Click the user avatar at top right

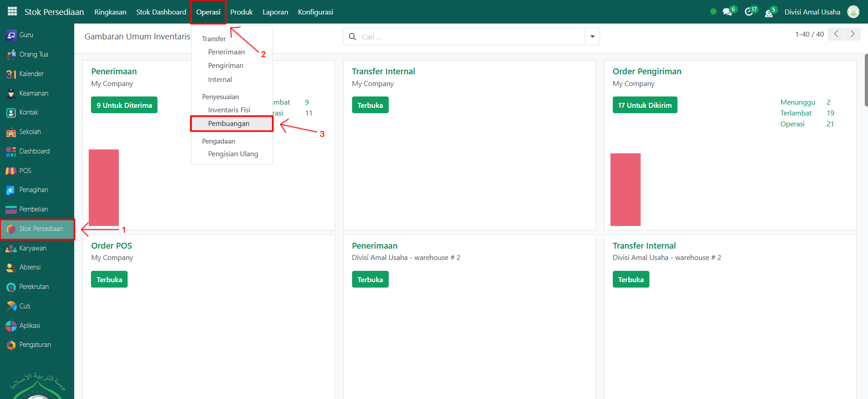[853, 12]
